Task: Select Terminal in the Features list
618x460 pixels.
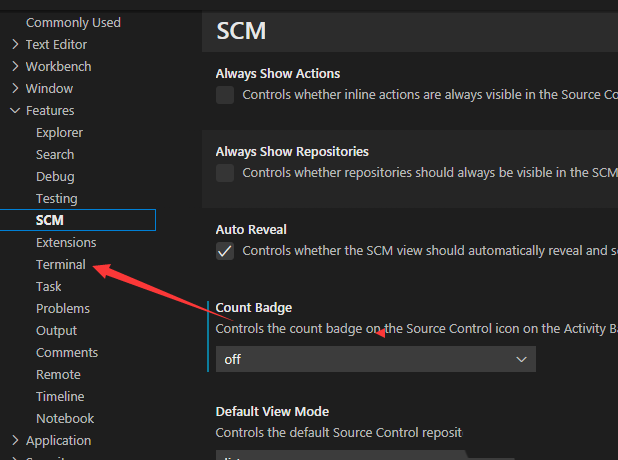Action: pyautogui.click(x=60, y=264)
